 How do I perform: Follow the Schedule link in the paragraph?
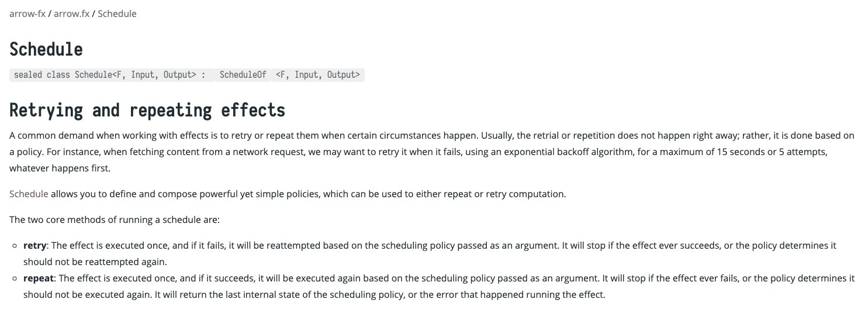(x=29, y=194)
